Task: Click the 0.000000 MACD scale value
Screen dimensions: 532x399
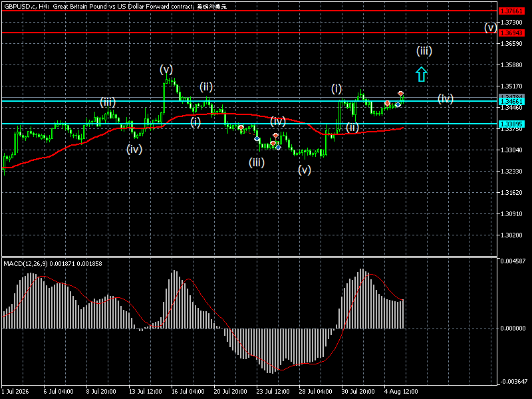Action: tap(513, 329)
